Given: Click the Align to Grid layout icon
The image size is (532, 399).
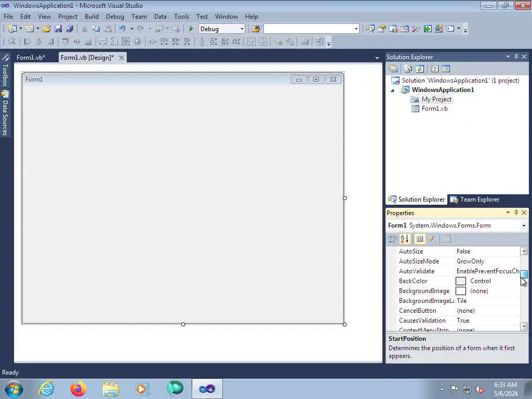Looking at the screenshot, I should tap(12, 42).
